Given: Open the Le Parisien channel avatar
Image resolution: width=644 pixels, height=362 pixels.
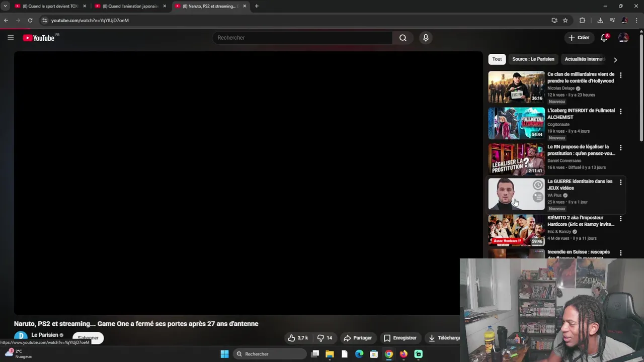Looking at the screenshot, I should 21,336.
